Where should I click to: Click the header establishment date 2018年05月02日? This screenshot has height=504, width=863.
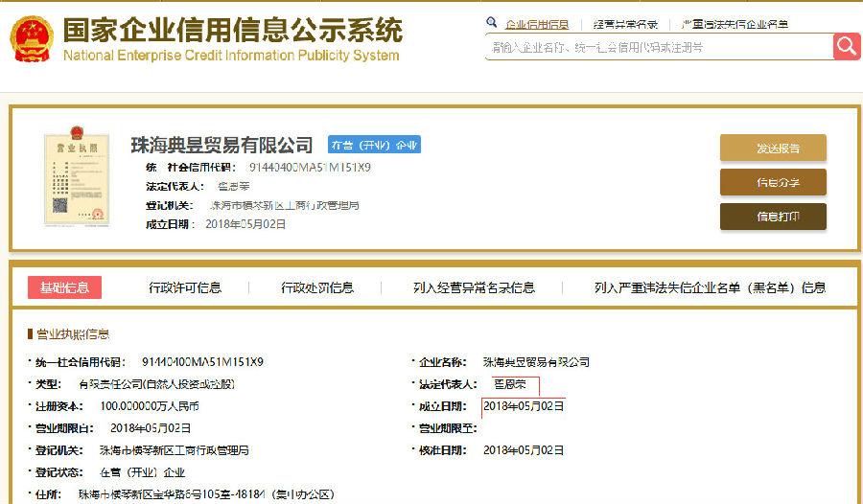(245, 224)
